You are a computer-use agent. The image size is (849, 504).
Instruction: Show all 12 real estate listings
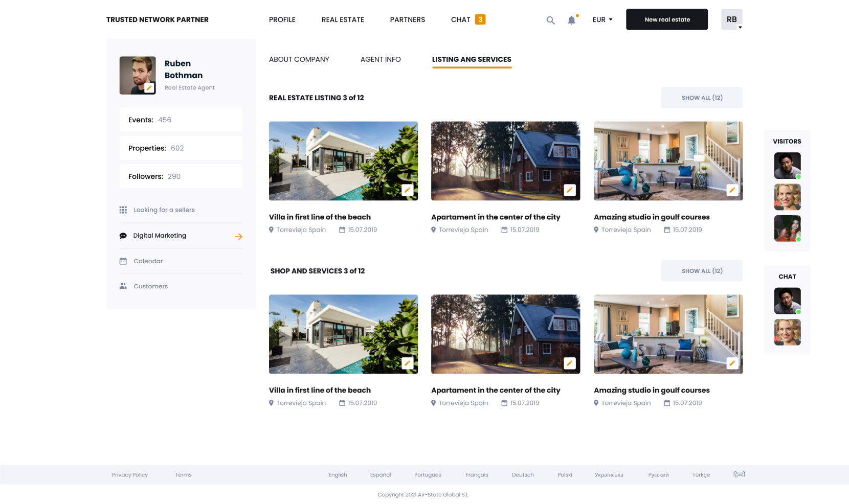tap(702, 98)
